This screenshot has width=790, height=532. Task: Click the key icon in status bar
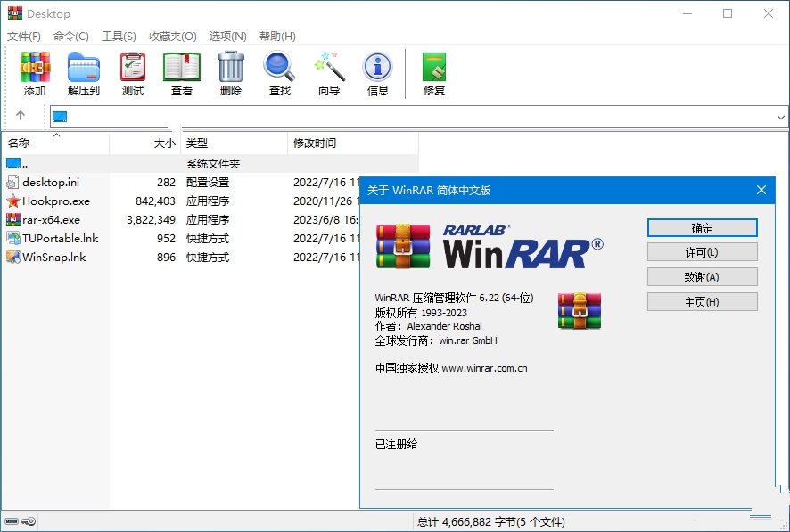[29, 521]
